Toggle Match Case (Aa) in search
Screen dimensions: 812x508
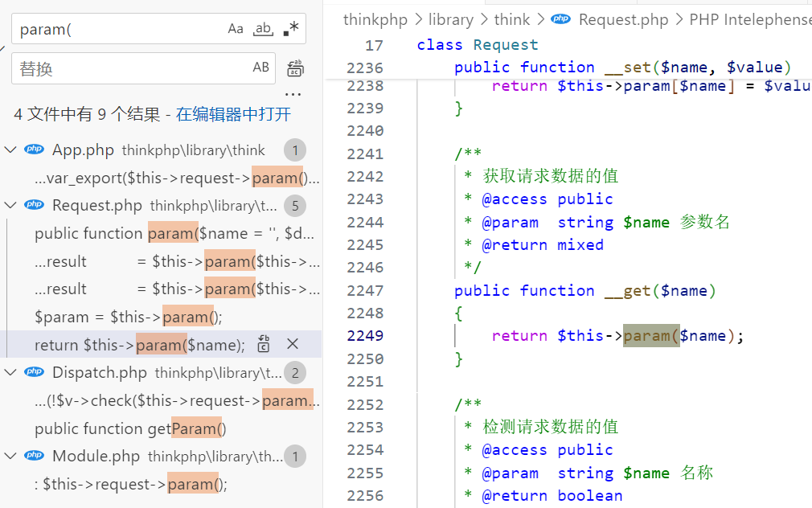point(236,29)
